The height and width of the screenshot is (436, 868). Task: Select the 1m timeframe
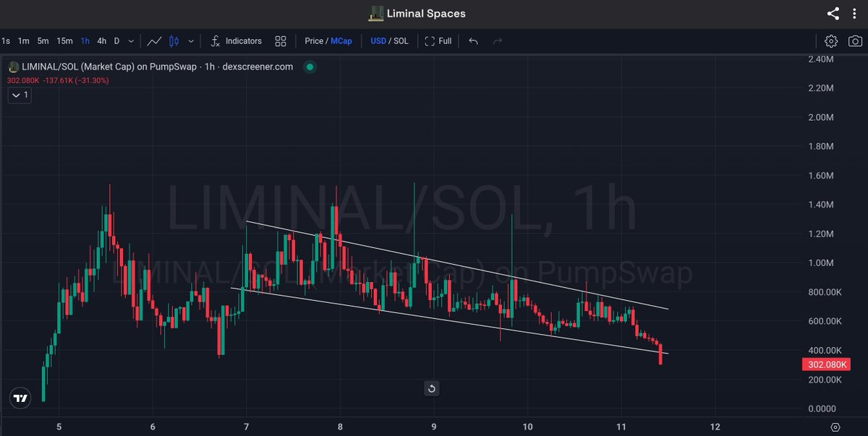pos(24,41)
